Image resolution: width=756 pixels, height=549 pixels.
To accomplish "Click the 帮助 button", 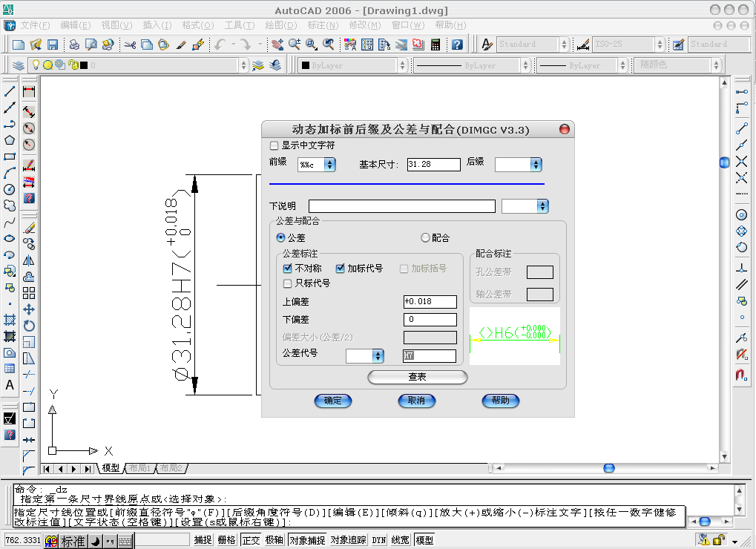I will (x=501, y=401).
